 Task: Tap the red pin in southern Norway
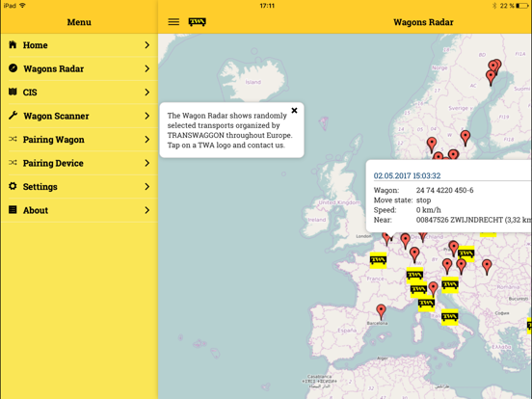click(x=432, y=145)
